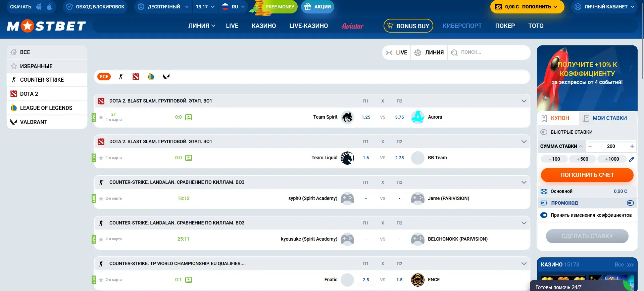Click Team Liquid logo
The width and height of the screenshot is (644, 291).
tap(347, 158)
